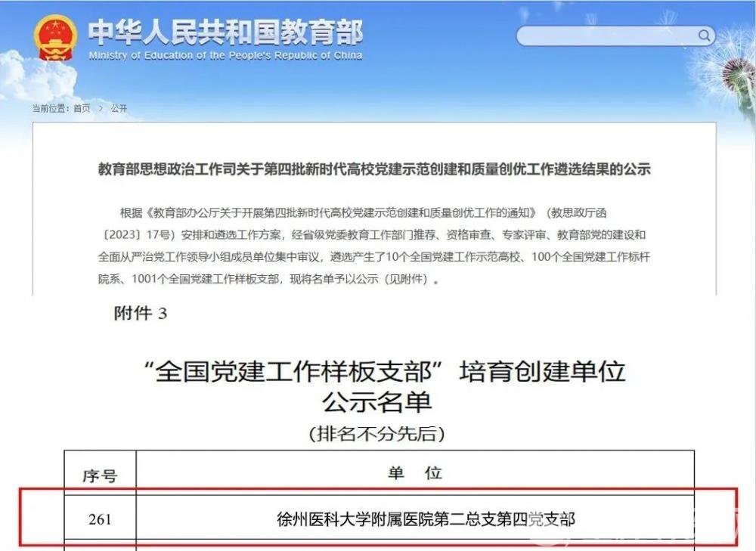Click the 公示名单 heading line
The width and height of the screenshot is (756, 551).
376,402
